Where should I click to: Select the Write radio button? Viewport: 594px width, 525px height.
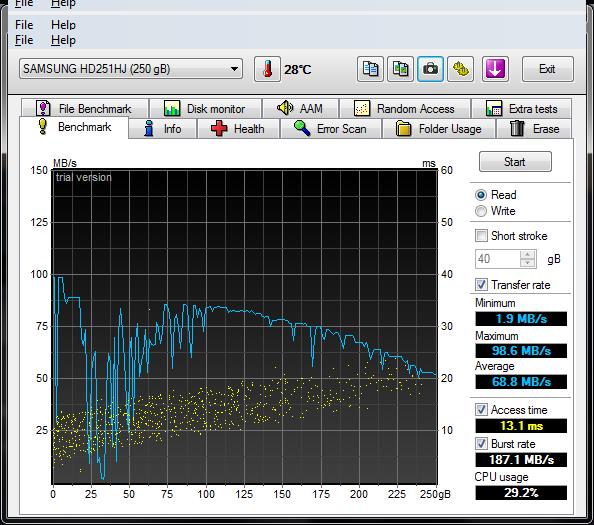(x=481, y=211)
